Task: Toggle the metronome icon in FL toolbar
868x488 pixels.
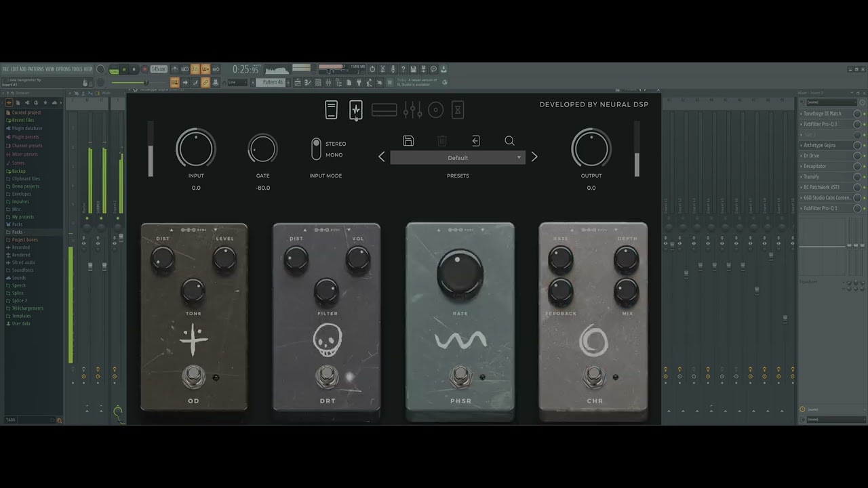Action: (175, 69)
